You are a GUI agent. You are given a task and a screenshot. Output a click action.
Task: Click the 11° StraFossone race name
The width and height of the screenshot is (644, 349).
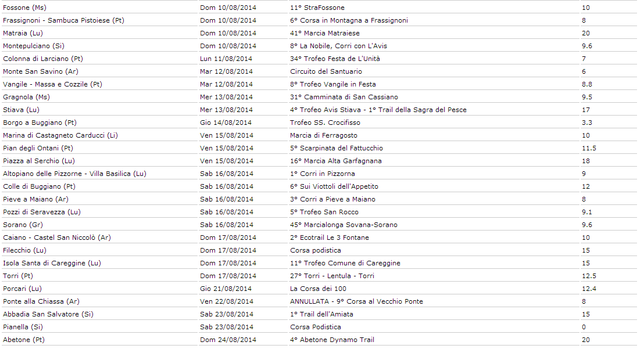(x=317, y=8)
